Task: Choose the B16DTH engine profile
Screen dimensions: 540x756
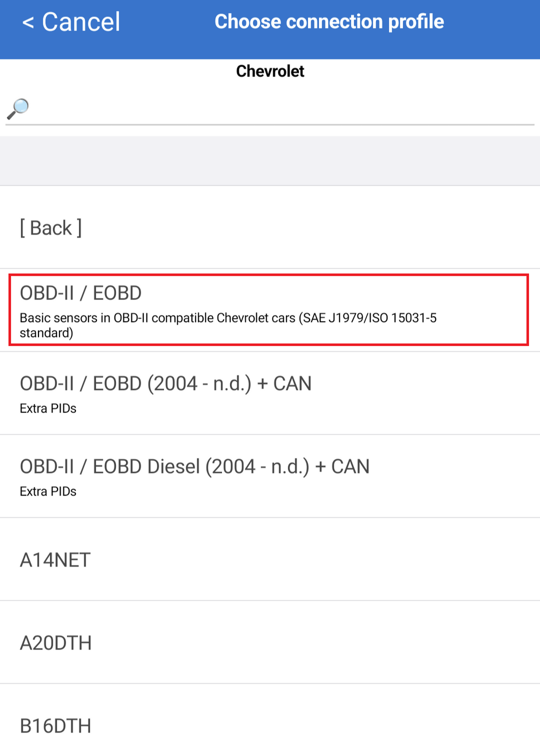Action: point(55,726)
